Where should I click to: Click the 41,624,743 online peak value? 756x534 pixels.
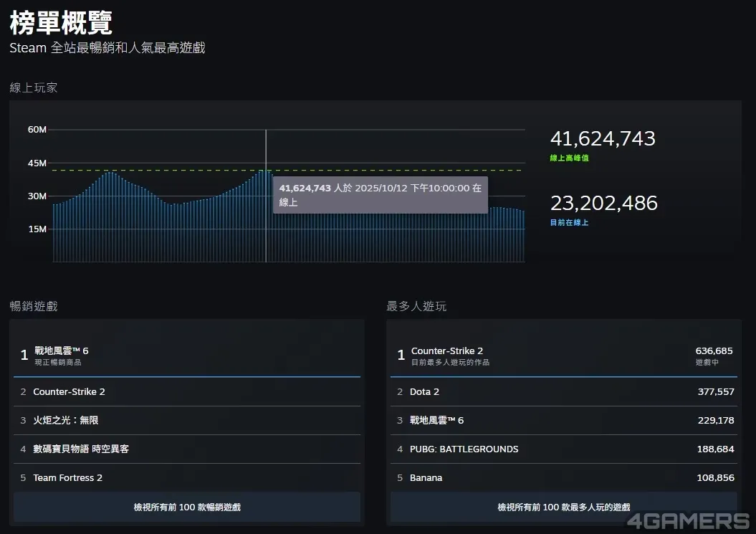point(602,139)
